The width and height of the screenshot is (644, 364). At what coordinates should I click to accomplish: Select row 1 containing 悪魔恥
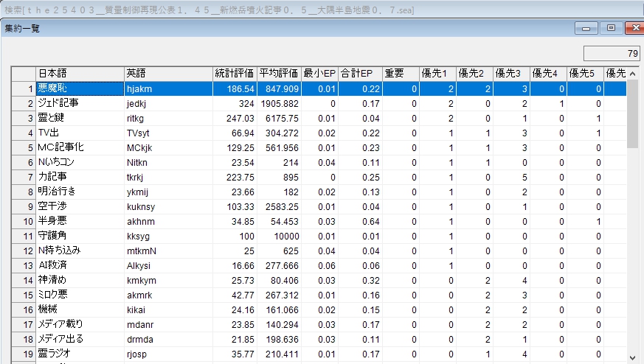(x=80, y=88)
